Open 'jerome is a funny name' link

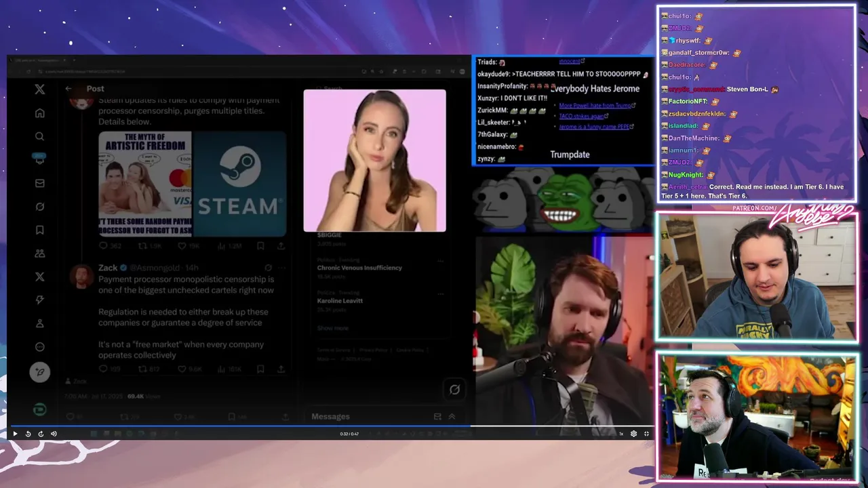[595, 127]
